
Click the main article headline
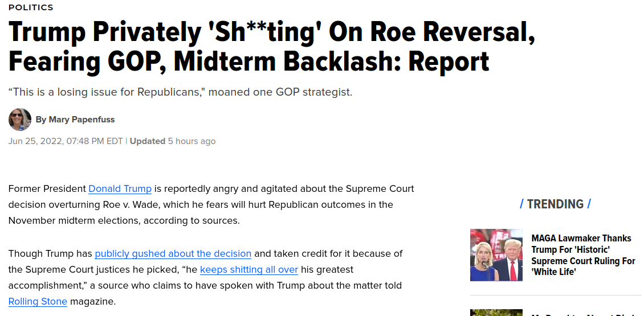[271, 46]
